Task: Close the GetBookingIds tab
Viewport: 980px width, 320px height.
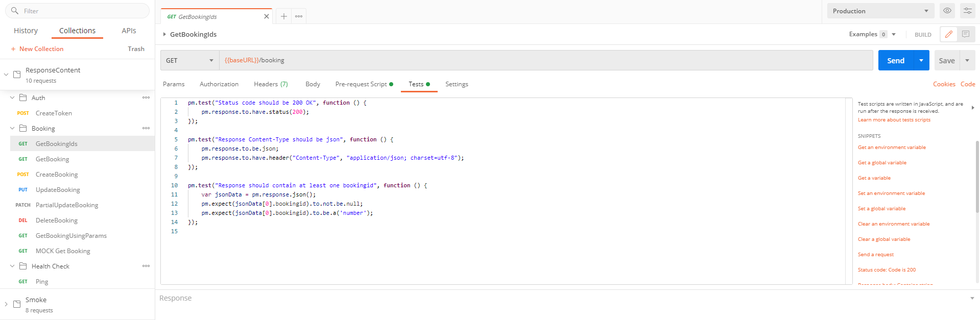Action: click(267, 16)
